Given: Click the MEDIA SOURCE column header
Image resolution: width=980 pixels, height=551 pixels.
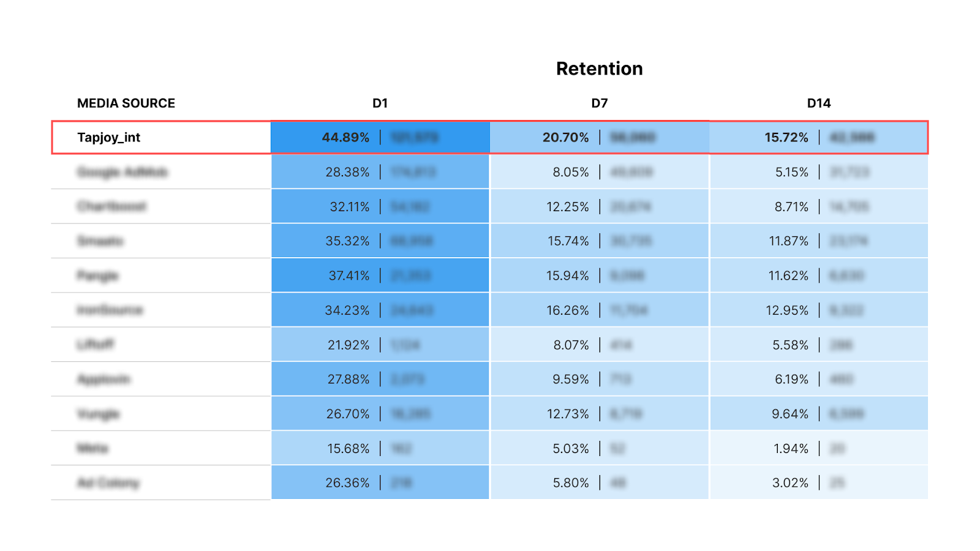Looking at the screenshot, I should pos(126,103).
